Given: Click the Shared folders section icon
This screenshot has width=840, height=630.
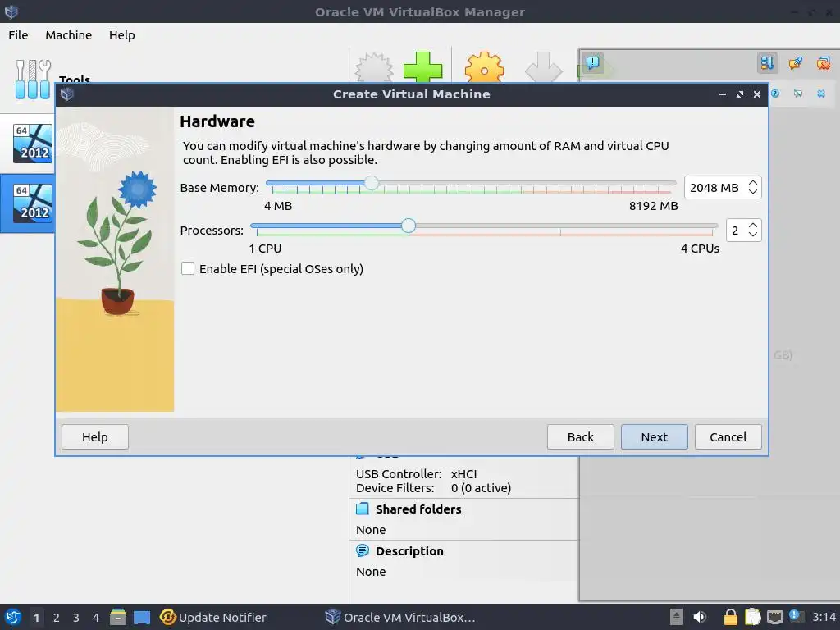Looking at the screenshot, I should click(x=363, y=509).
